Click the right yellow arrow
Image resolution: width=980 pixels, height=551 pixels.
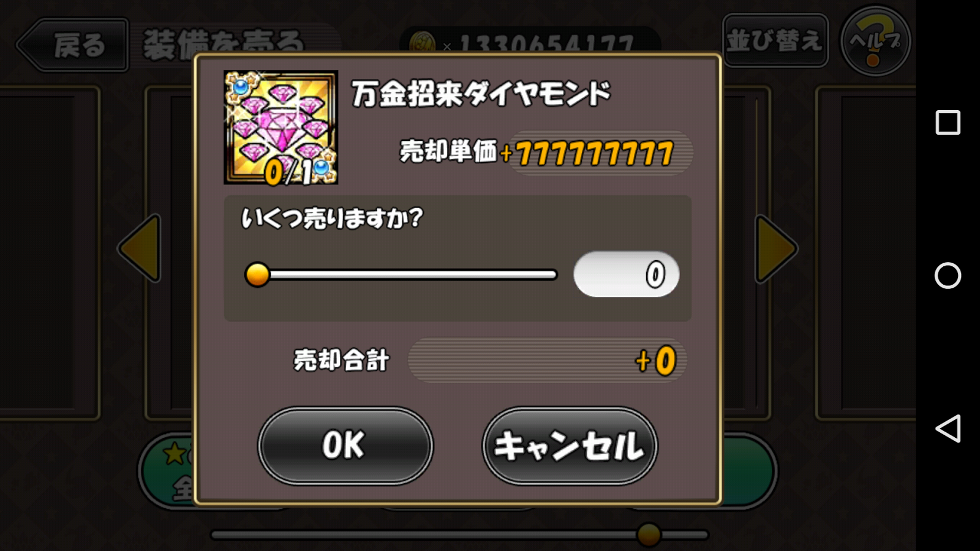point(776,248)
